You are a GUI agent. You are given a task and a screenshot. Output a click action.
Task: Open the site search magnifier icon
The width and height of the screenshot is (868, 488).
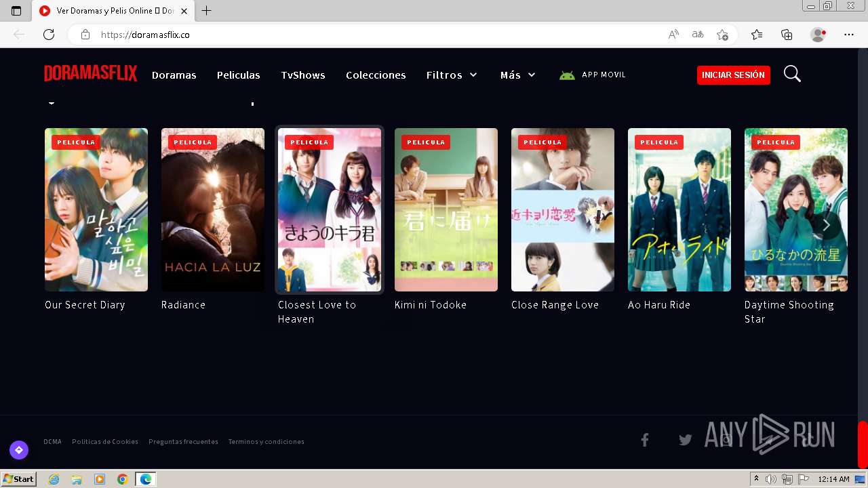(792, 74)
